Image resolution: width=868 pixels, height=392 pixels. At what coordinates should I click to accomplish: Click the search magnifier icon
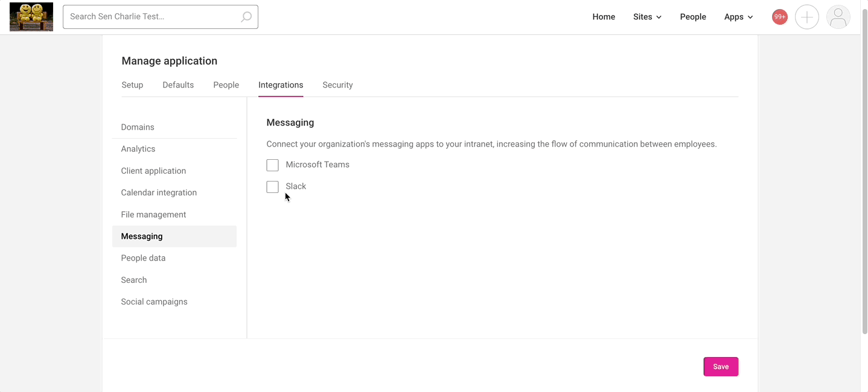(x=246, y=16)
